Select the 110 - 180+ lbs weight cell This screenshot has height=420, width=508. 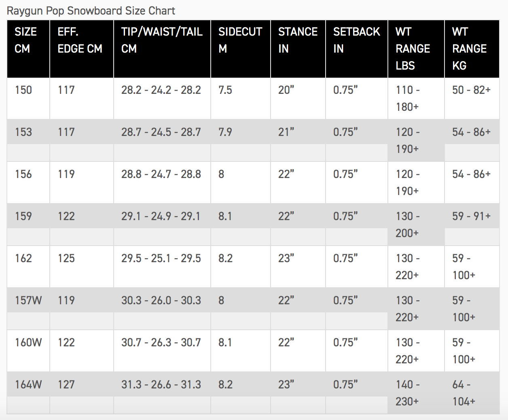point(408,98)
